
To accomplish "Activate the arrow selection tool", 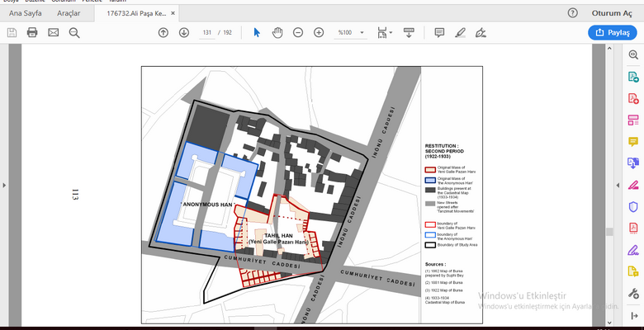I will [257, 32].
